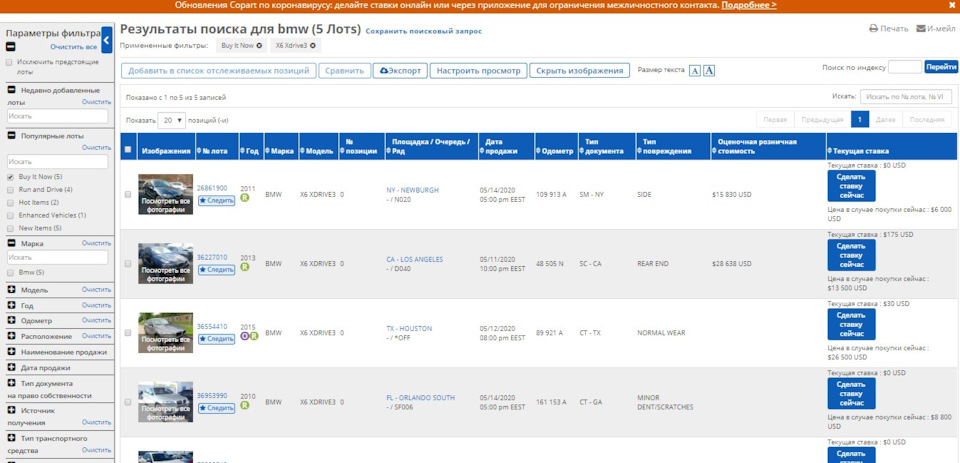Select checkbox for lot 36953990 row

128,402
